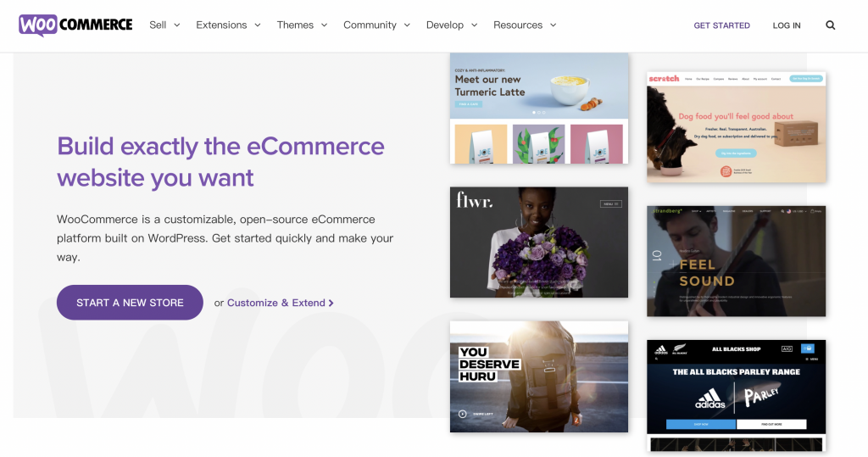Expand the chevron next to Sell

point(177,25)
